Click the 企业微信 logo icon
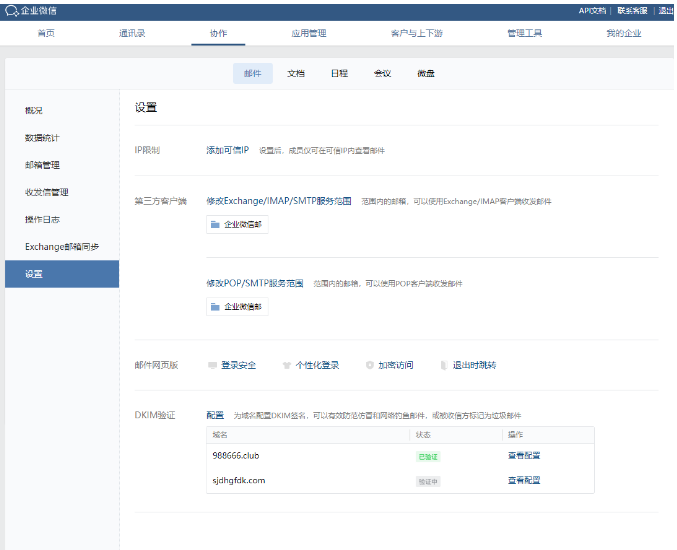Image resolution: width=677 pixels, height=550 pixels. [11, 10]
